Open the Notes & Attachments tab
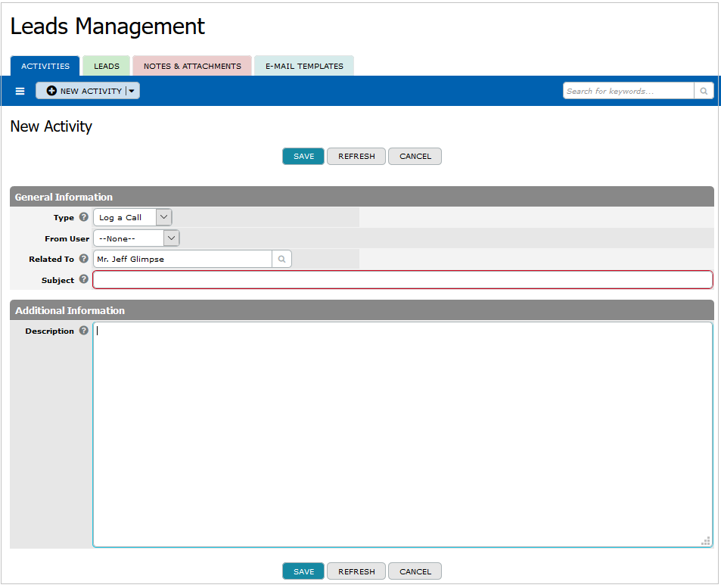The width and height of the screenshot is (721, 588). tap(192, 66)
